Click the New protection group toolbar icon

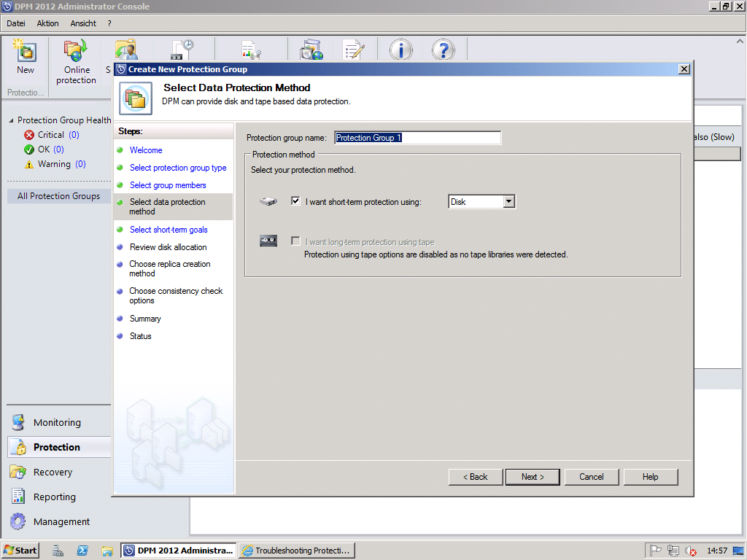coord(26,52)
